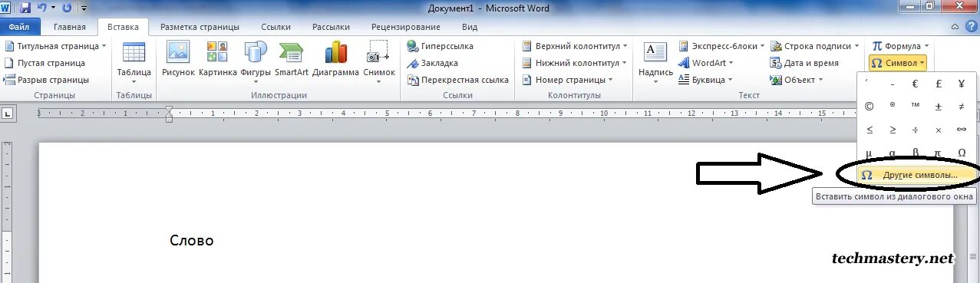Switch to the Вид tab
980x283 pixels.
(470, 27)
